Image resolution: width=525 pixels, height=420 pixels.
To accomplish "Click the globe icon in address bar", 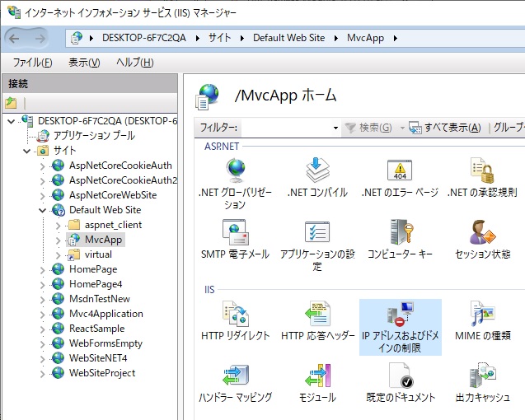I will coord(77,38).
